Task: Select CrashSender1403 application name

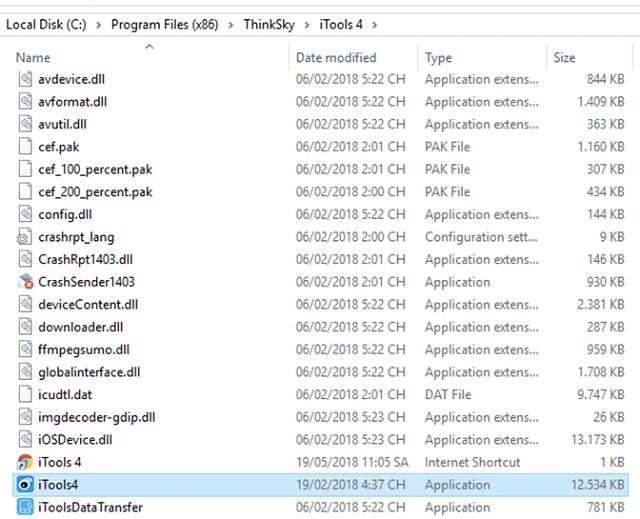Action: coord(86,282)
